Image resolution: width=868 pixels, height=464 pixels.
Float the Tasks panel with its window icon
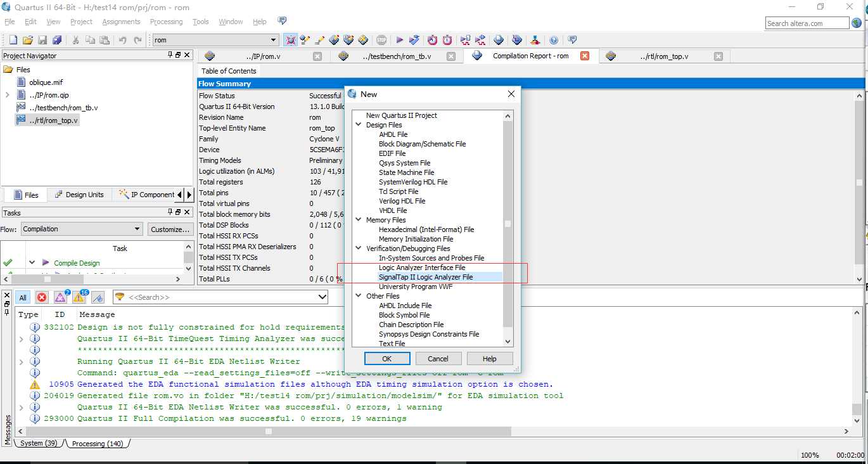tap(178, 212)
